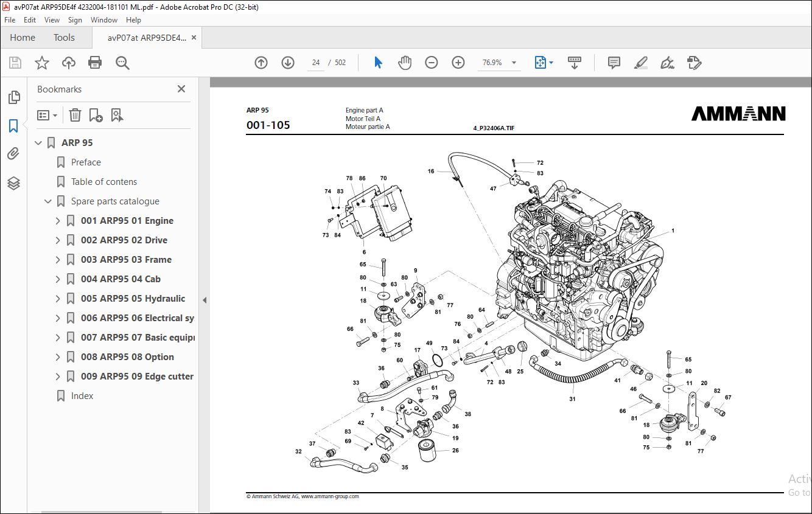Screen dimensions: 812x514
Task: Click the upload to cloud icon
Action: [69, 63]
